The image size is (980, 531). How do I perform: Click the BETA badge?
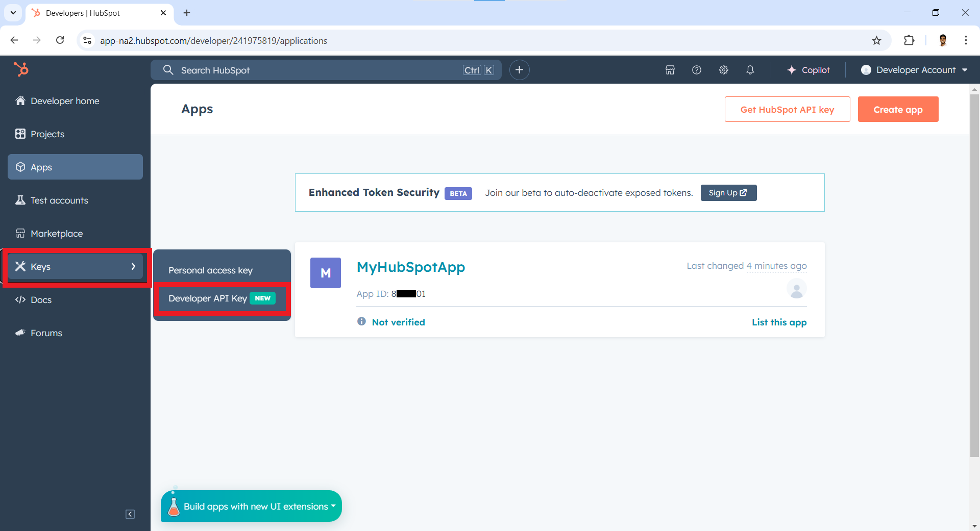coord(458,193)
